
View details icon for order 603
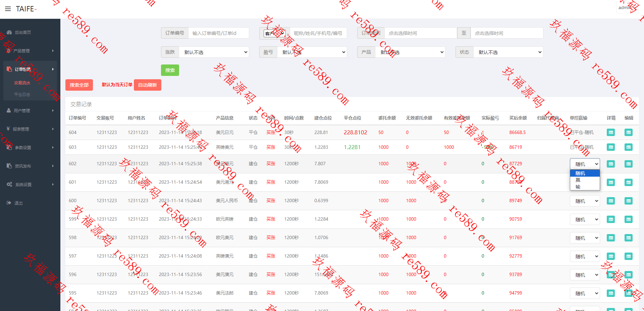pyautogui.click(x=611, y=147)
